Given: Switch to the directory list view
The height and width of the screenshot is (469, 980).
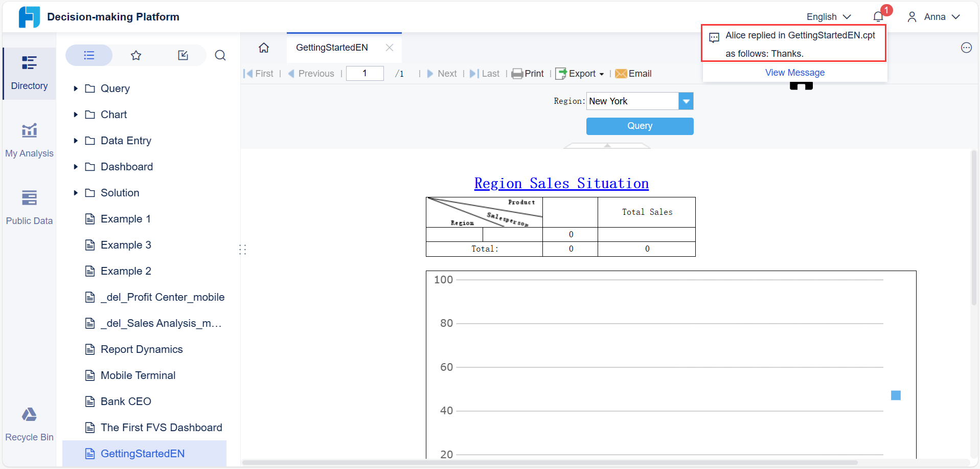Looking at the screenshot, I should [x=89, y=55].
